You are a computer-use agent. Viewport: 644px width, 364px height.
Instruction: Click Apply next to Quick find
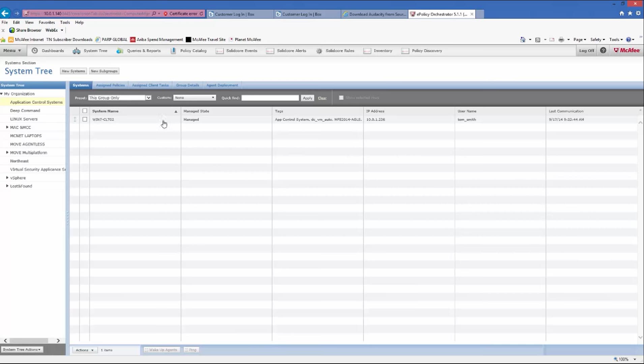(308, 98)
